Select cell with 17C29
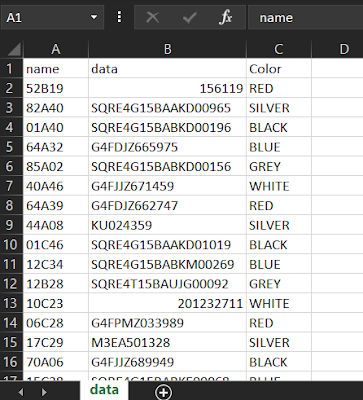The width and height of the screenshot is (363, 400). [56, 342]
